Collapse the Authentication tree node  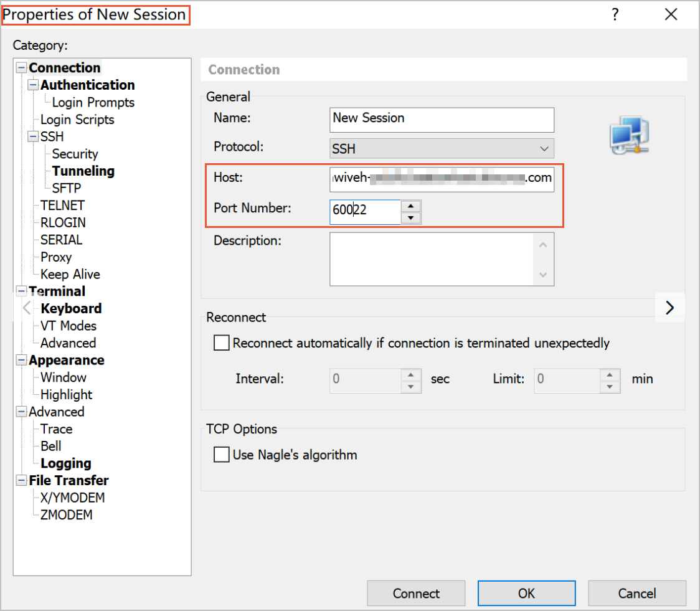[33, 85]
